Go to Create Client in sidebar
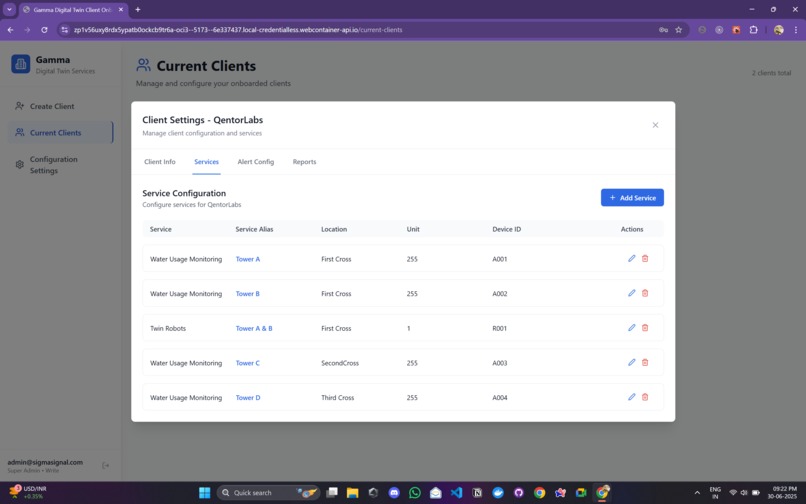This screenshot has height=504, width=806. [61, 106]
